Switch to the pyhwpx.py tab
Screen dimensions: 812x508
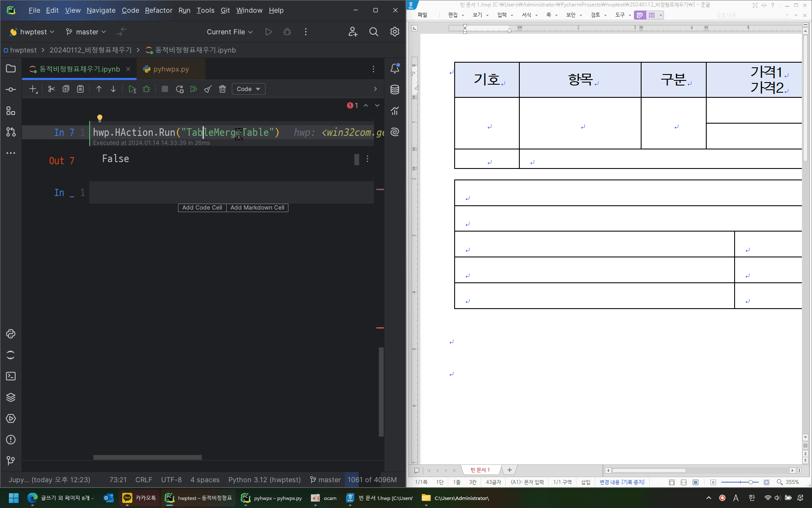(171, 69)
